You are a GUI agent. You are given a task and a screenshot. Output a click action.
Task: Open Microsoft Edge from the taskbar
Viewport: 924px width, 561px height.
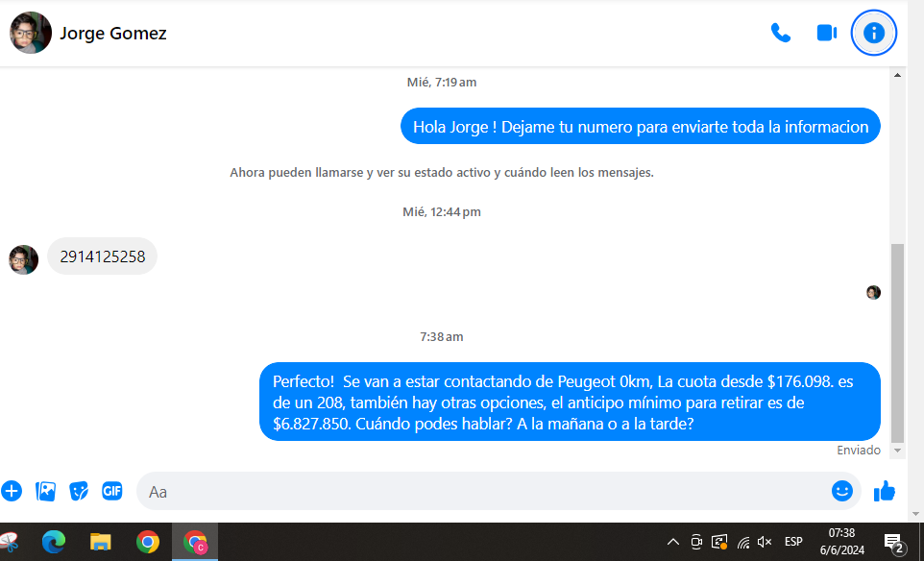[x=54, y=542]
